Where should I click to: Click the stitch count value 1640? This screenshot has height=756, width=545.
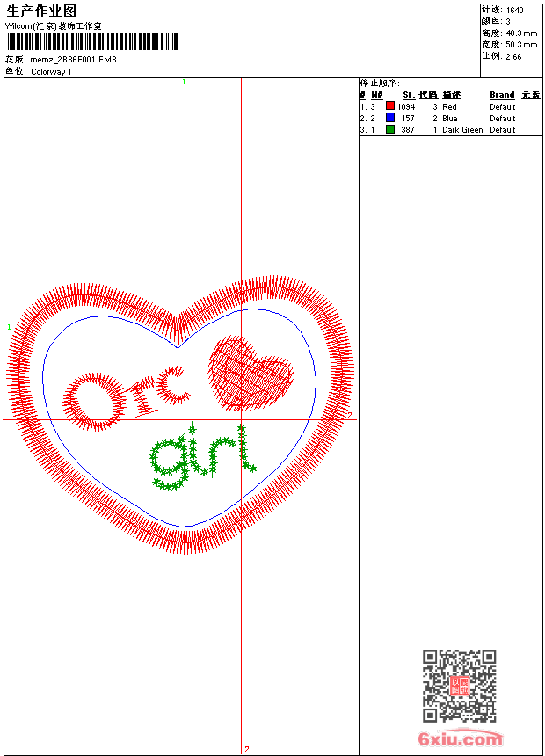(x=514, y=10)
